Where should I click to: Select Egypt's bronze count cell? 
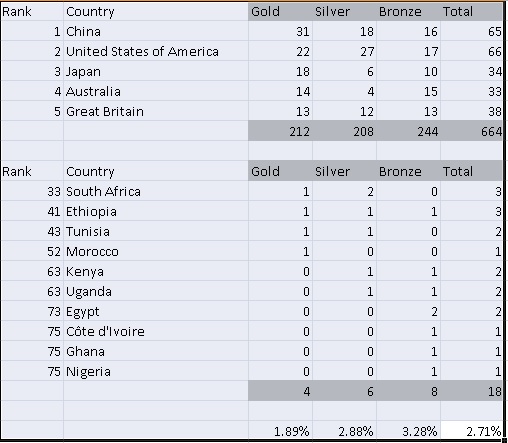coord(408,311)
